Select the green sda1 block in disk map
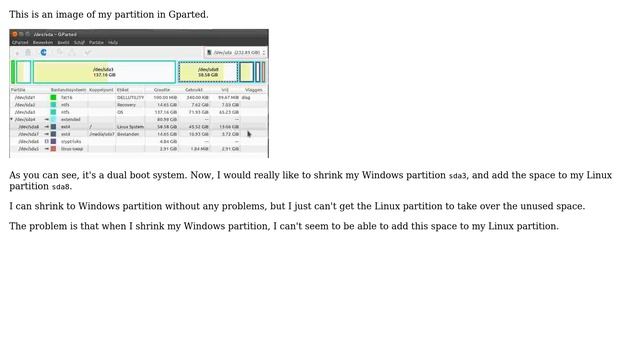The width and height of the screenshot is (640, 360). point(13,72)
